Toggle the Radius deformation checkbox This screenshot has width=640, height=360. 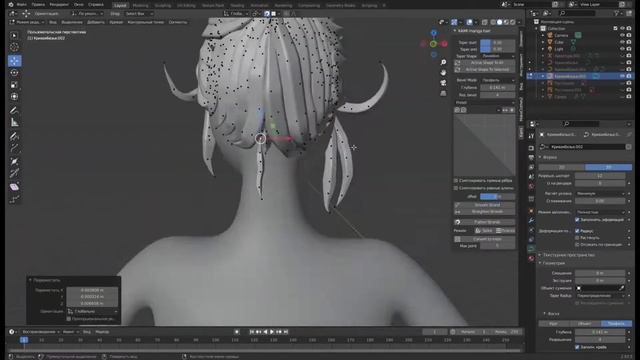[577, 231]
